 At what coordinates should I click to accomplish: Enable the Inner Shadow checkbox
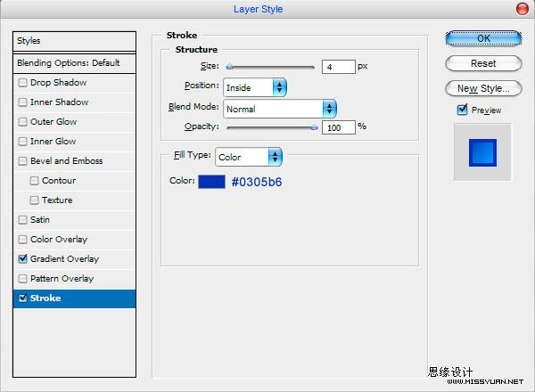[22, 102]
